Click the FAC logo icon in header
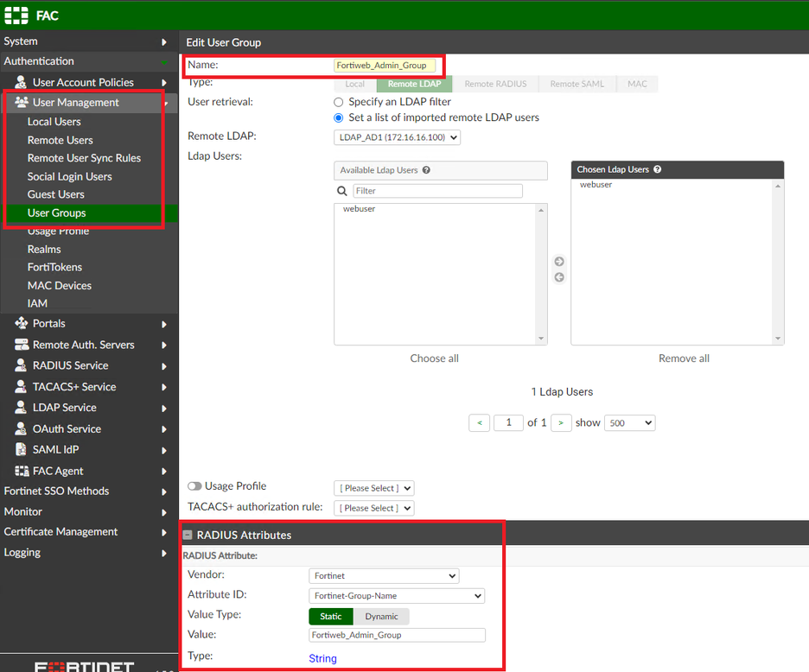 [16, 16]
